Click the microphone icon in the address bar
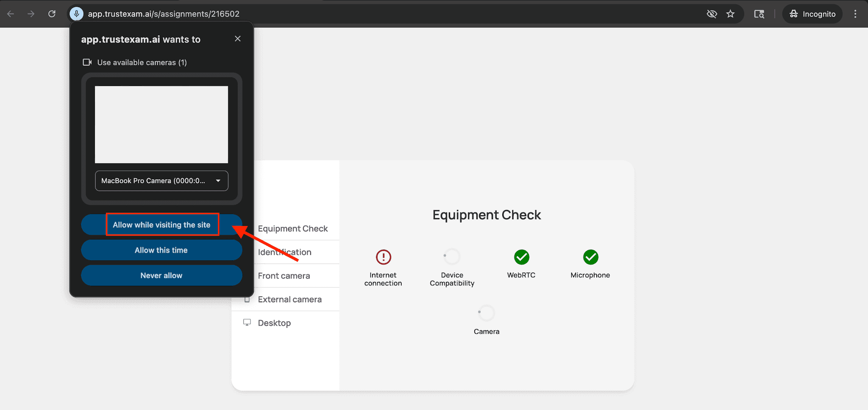Image resolution: width=868 pixels, height=410 pixels. 76,14
